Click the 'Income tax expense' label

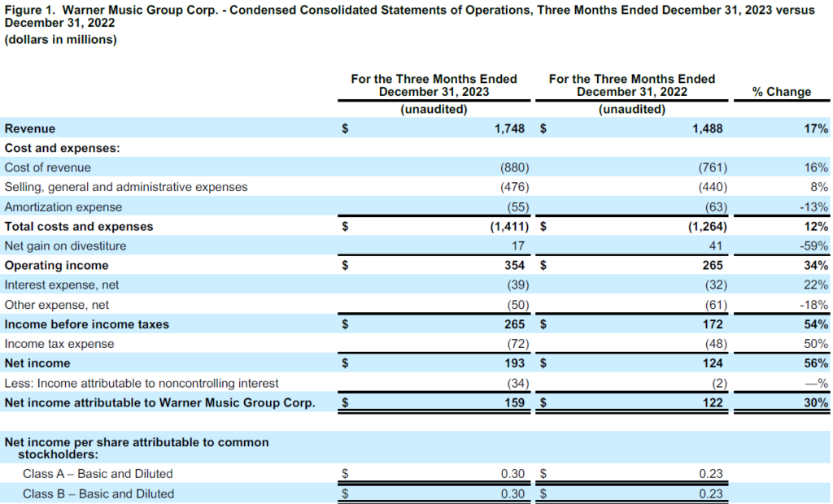59,344
